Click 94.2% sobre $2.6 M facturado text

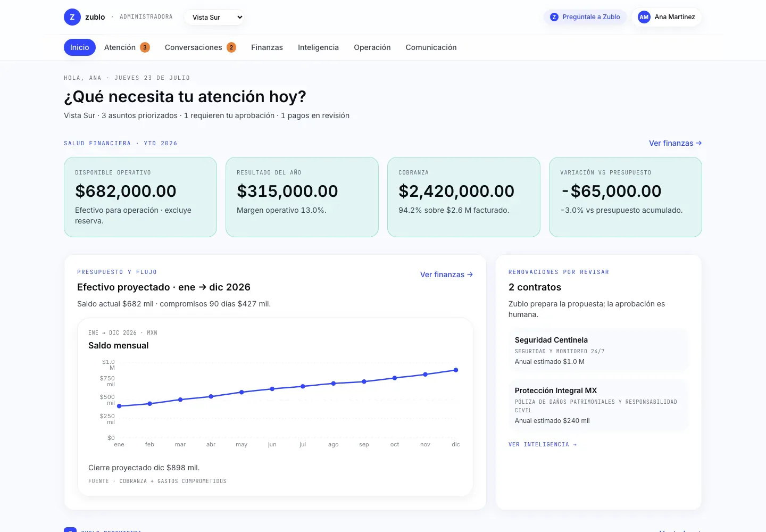(454, 210)
